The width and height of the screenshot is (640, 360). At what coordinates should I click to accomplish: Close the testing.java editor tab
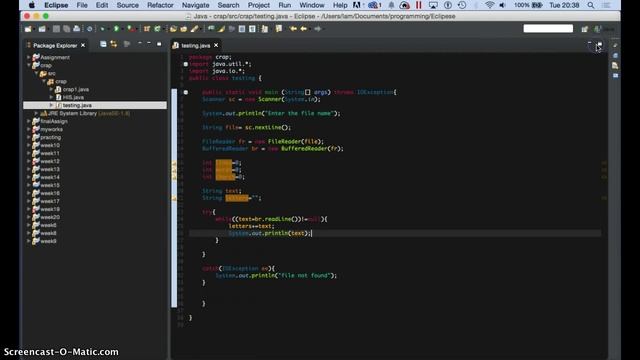[216, 45]
